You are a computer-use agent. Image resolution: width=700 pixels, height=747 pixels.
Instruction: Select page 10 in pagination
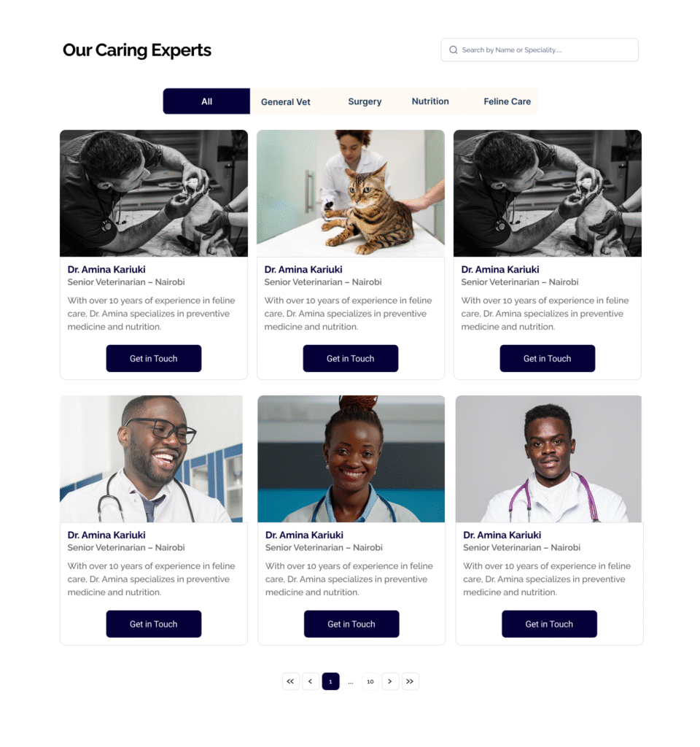coord(370,681)
